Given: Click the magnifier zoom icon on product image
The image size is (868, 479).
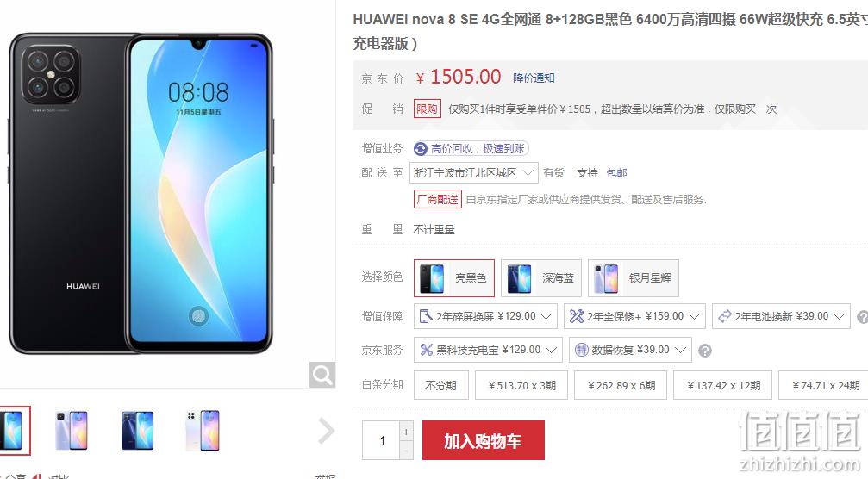Looking at the screenshot, I should point(322,375).
